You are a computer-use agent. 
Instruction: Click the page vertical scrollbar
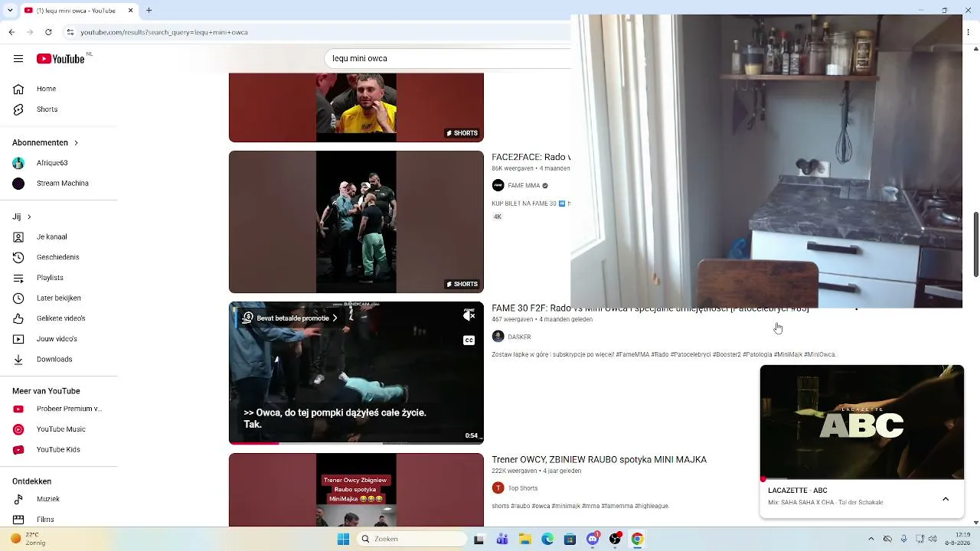(975, 245)
